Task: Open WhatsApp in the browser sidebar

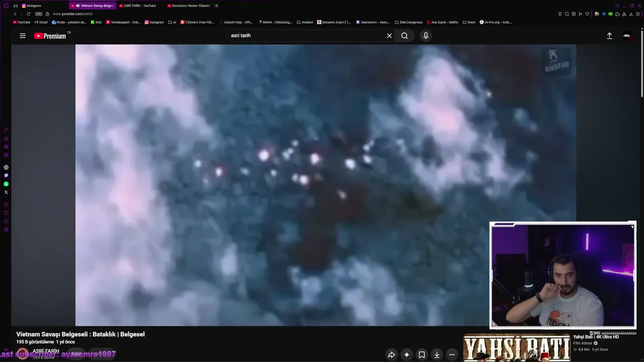Action: [6, 184]
